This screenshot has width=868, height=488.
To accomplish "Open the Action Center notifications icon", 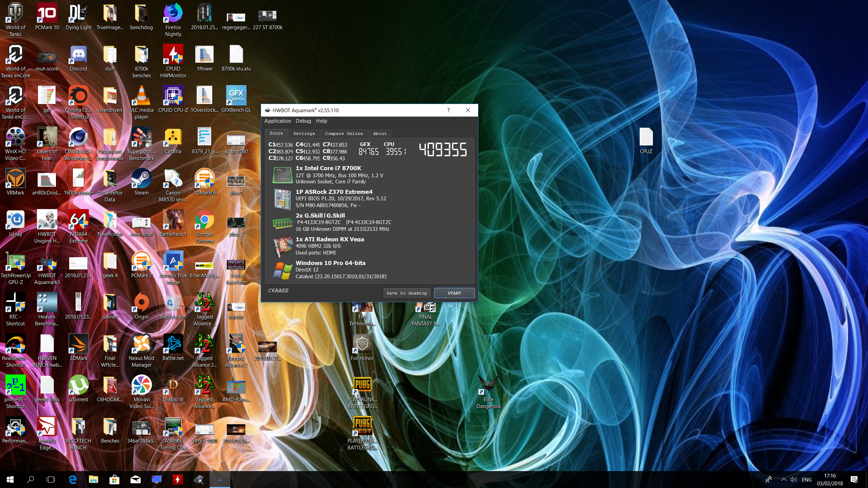I will pyautogui.click(x=854, y=480).
